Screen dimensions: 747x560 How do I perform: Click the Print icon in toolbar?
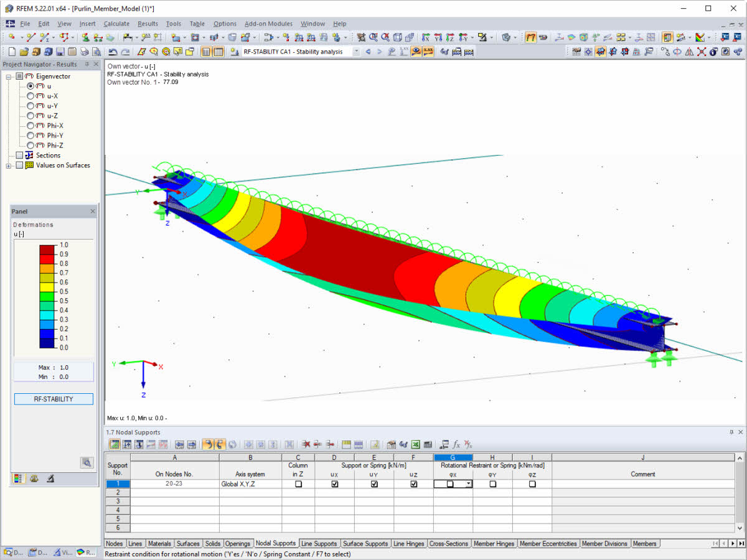[84, 52]
